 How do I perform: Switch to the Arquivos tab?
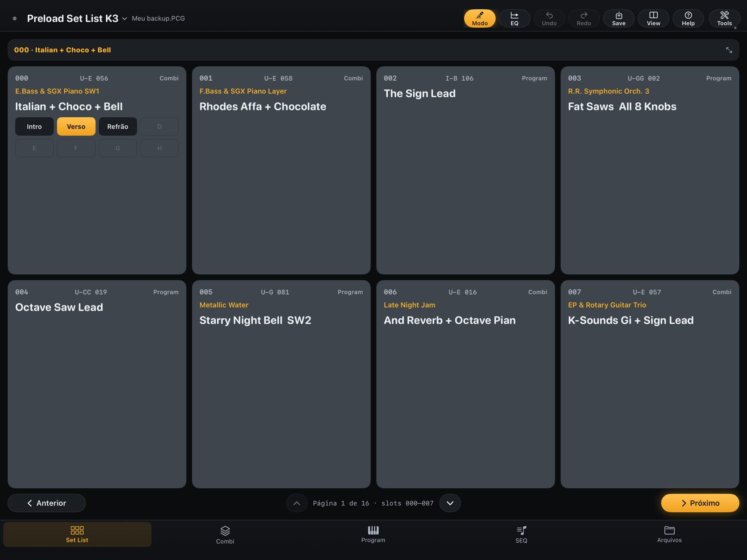click(669, 535)
